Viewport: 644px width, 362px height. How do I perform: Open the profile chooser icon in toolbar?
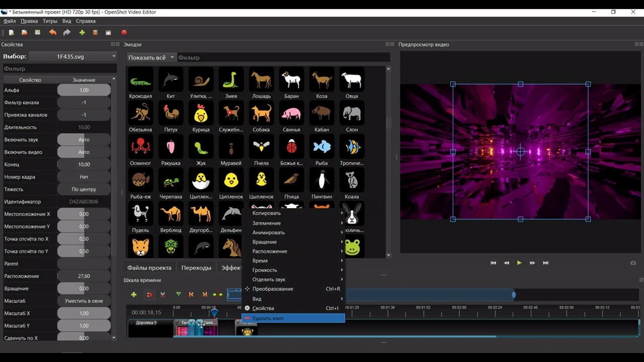(x=95, y=33)
